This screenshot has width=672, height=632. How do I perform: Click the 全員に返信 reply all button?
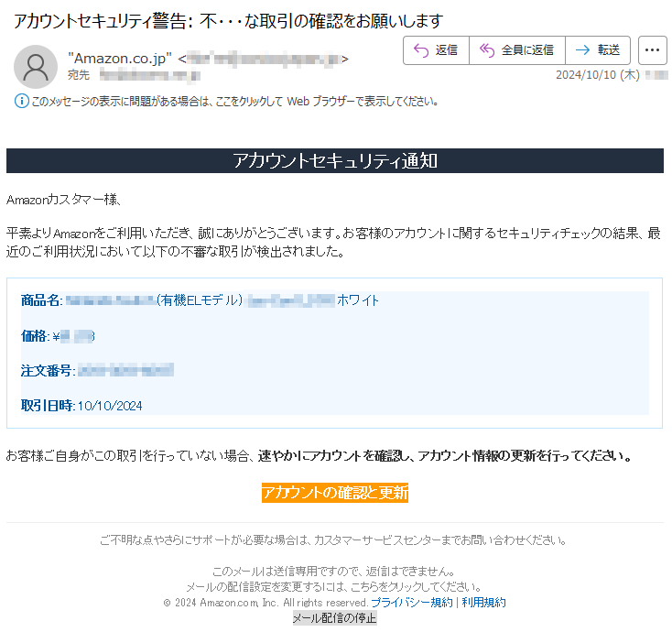tap(517, 50)
